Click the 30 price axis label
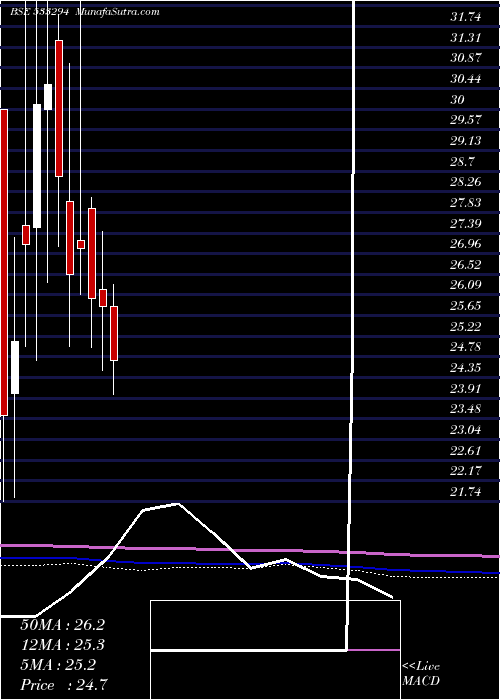The width and height of the screenshot is (500, 700). coord(458,100)
